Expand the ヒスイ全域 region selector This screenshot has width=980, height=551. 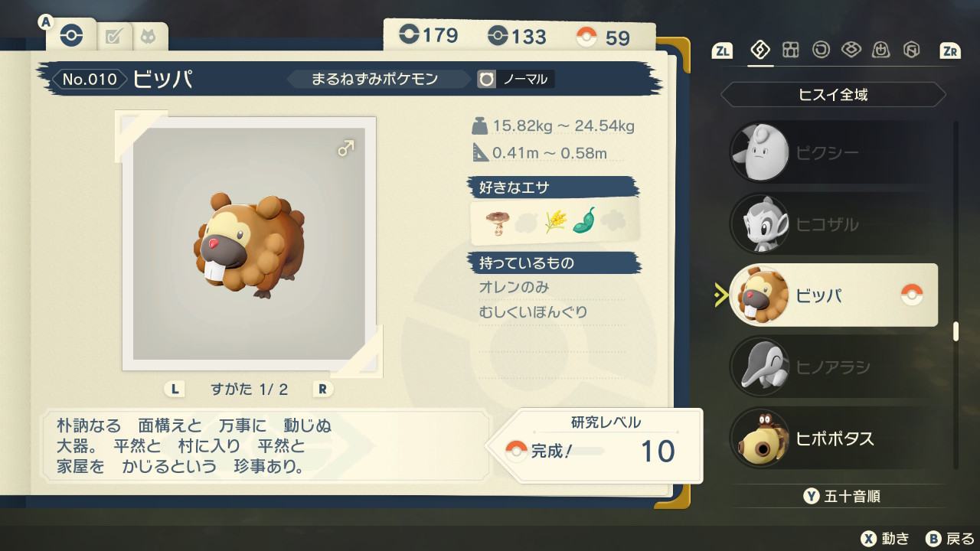[833, 95]
